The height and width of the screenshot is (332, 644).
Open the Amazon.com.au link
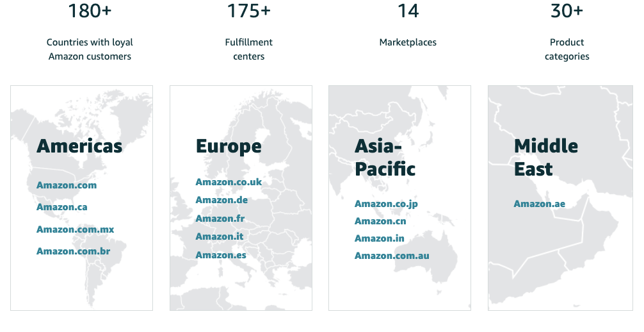click(x=392, y=256)
